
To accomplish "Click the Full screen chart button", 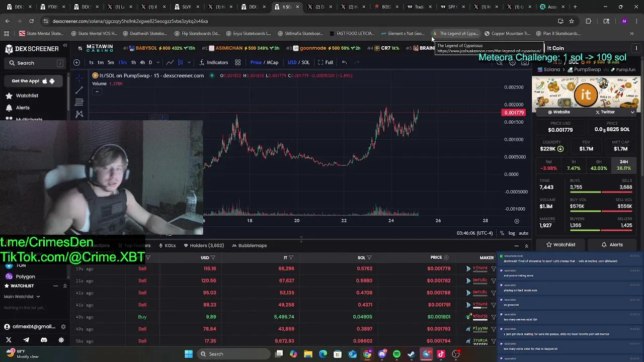I will coord(326,62).
